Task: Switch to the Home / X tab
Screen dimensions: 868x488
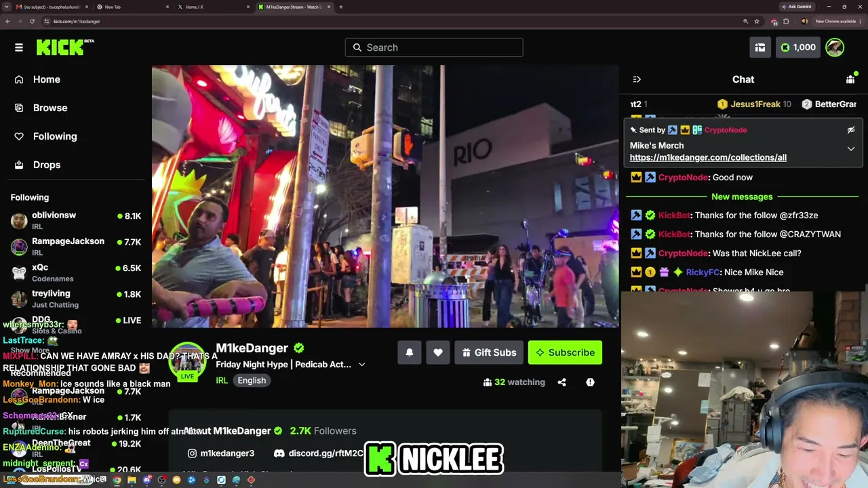Action: point(214,7)
